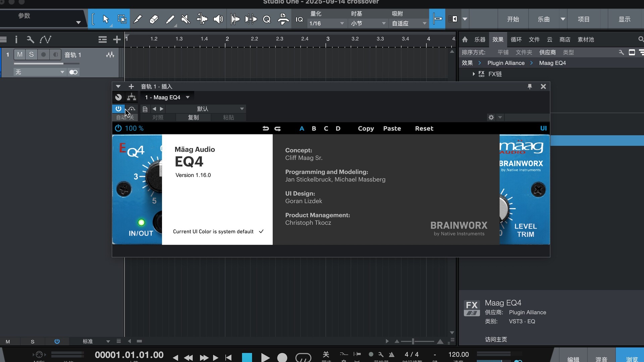
Task: Pin the plugin window
Action: coord(530,86)
